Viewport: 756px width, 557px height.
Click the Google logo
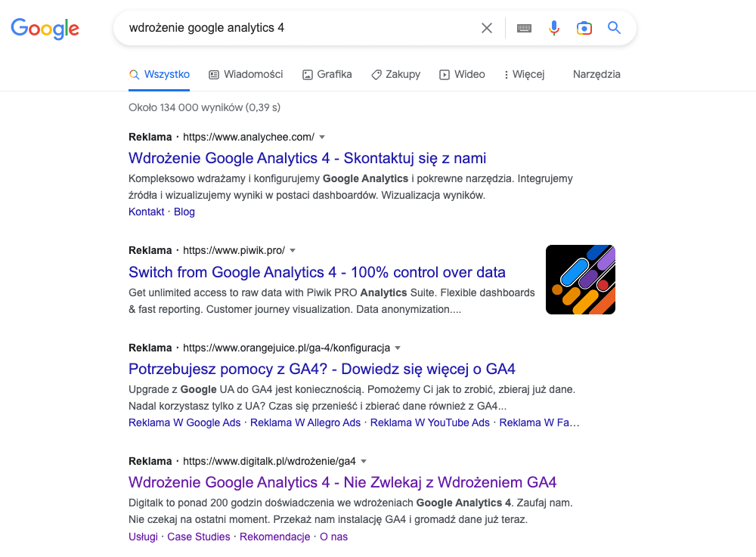tap(45, 29)
